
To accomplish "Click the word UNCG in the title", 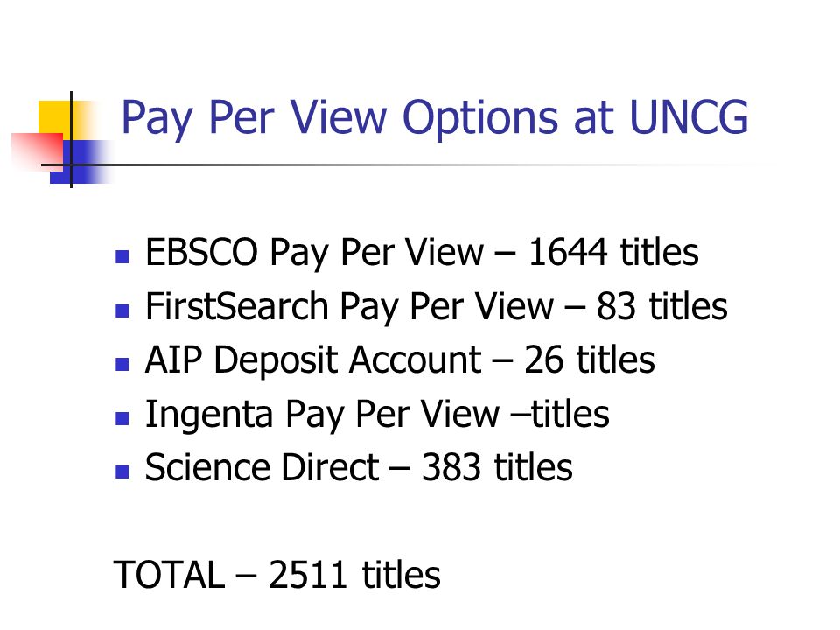I will [x=689, y=117].
